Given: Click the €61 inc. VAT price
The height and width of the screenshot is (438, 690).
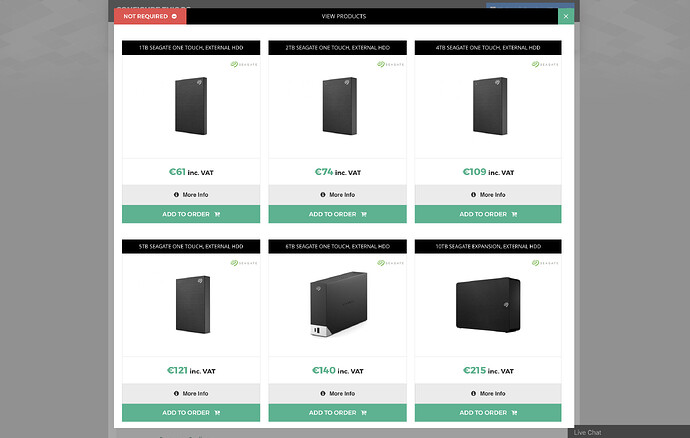Looking at the screenshot, I should [191, 172].
